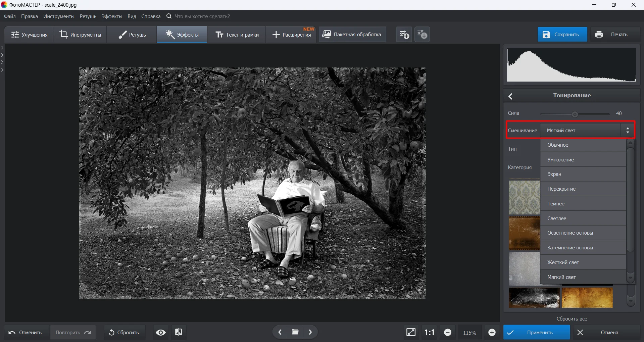The height and width of the screenshot is (342, 644).
Task: Open the Улучшения tab
Action: pos(29,35)
